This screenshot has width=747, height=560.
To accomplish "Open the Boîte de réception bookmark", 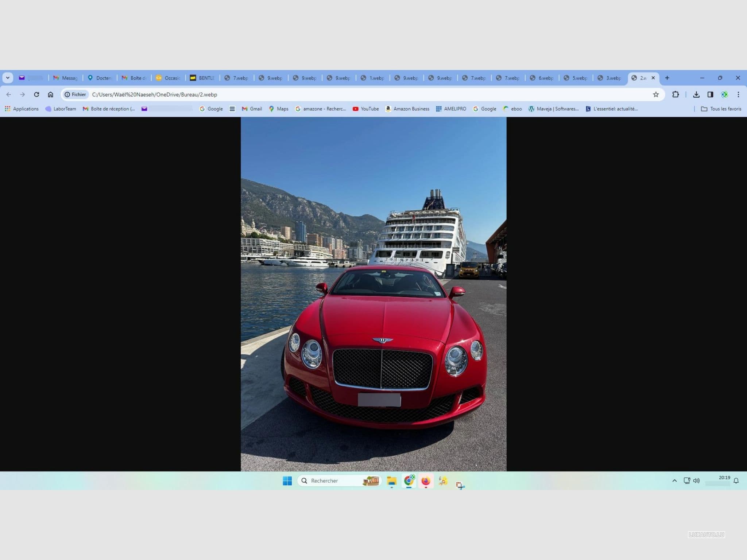I will [109, 109].
